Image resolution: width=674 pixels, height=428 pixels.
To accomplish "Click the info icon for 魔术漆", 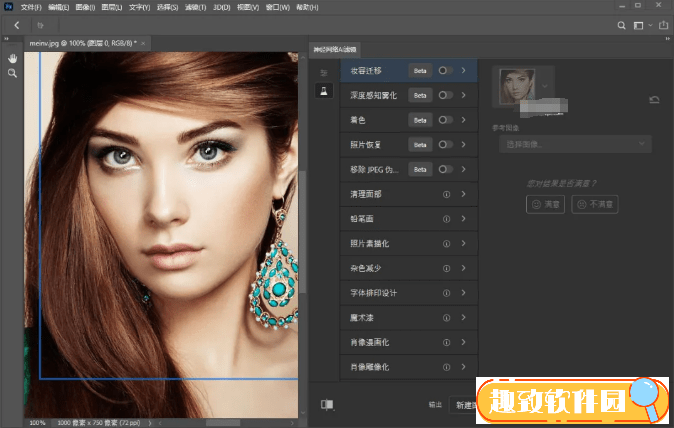I will click(447, 318).
